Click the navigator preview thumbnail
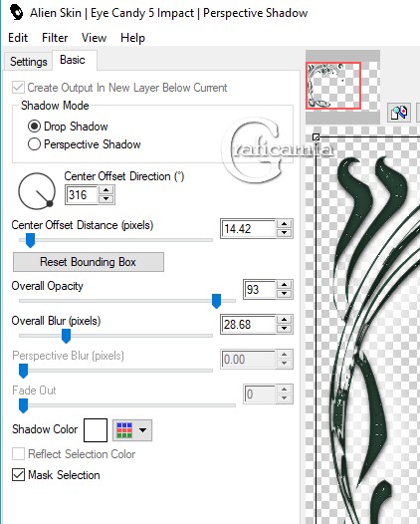Screen dimensions: 420x524 point(333,86)
